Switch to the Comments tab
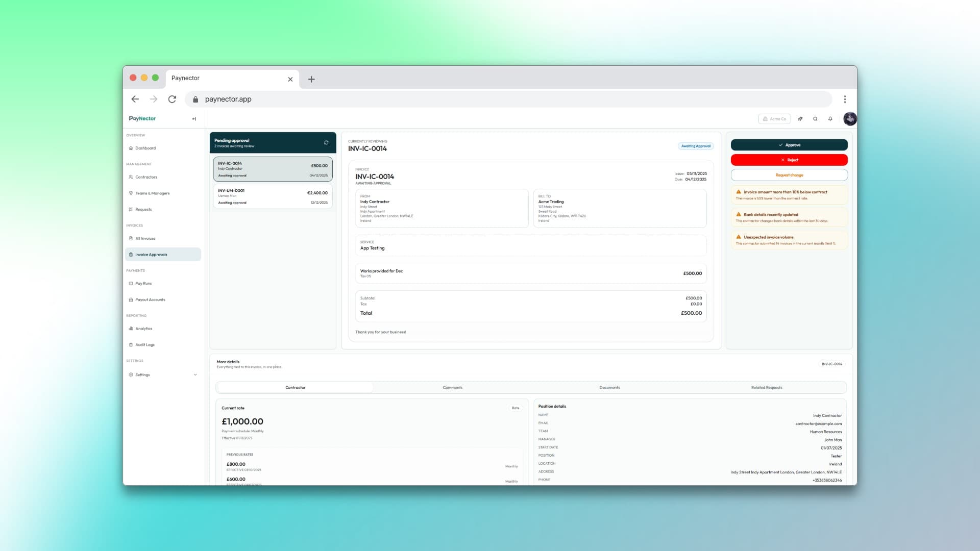Screen dimensions: 980x551 (x=452, y=387)
